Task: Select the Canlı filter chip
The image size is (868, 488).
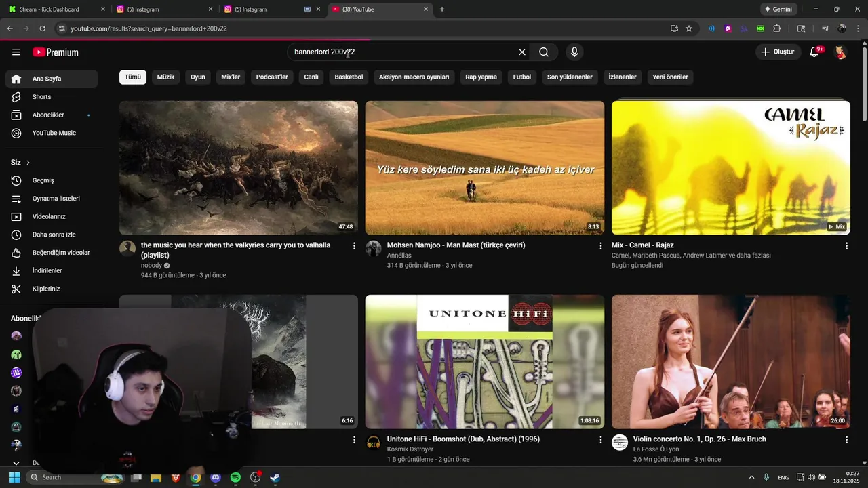Action: point(311,77)
